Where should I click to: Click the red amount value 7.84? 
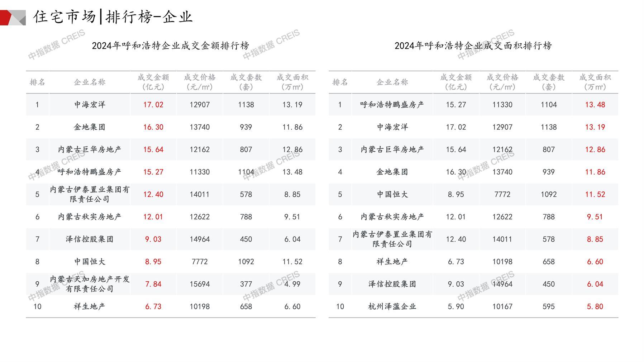tap(153, 284)
